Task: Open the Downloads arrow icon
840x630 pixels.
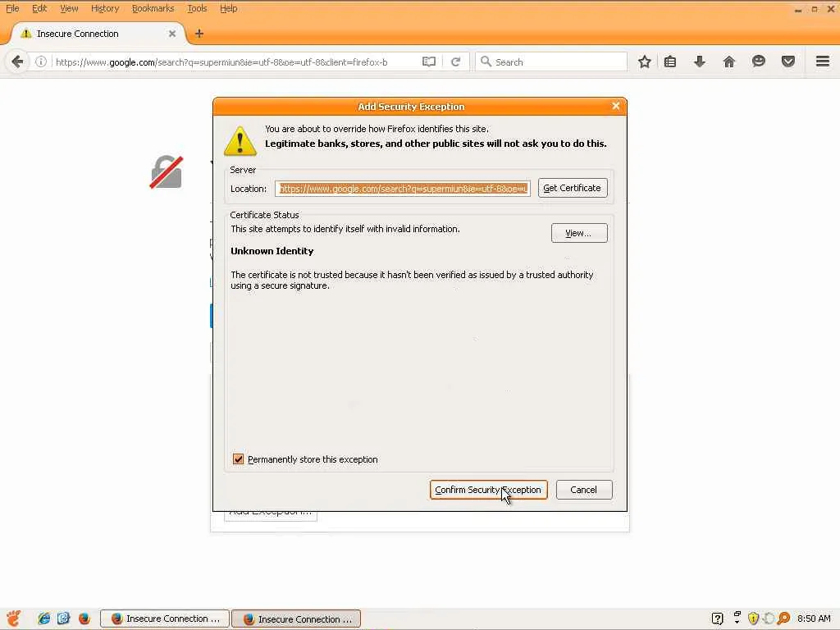Action: [699, 62]
